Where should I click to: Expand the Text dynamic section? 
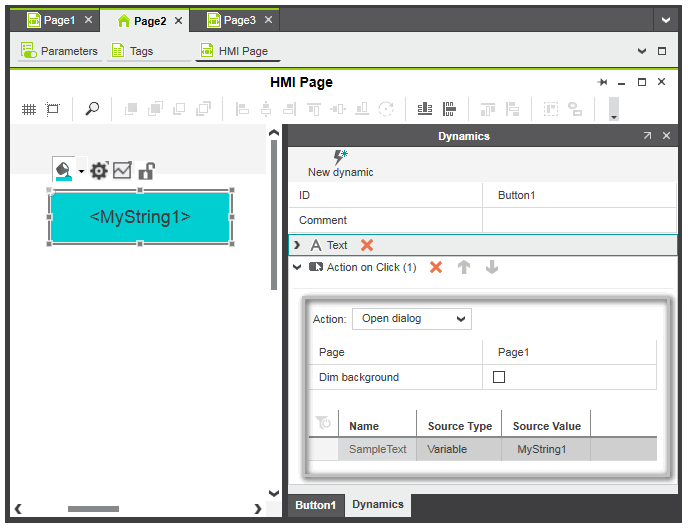(297, 245)
